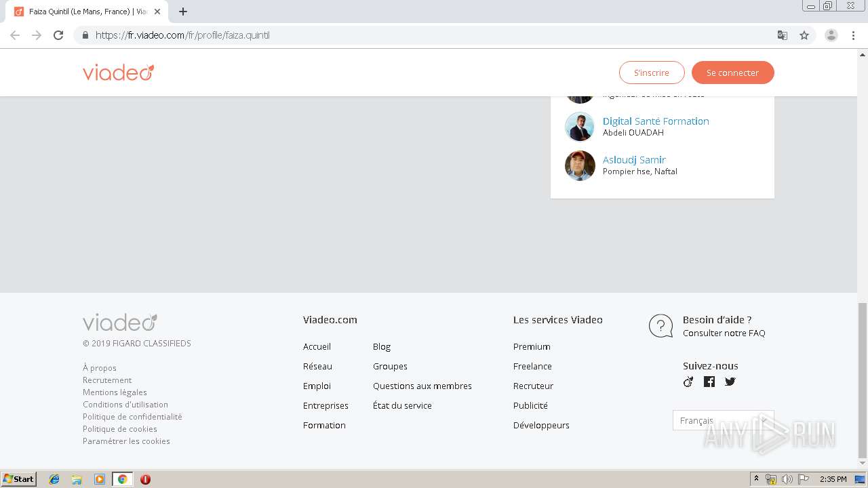Image resolution: width=868 pixels, height=488 pixels.
Task: Open the Twitter icon under Suivez-nous
Action: tap(730, 382)
